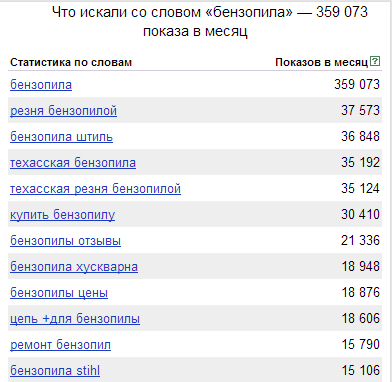Select the «бензопила штиль» link
The width and height of the screenshot is (392, 382).
click(61, 137)
